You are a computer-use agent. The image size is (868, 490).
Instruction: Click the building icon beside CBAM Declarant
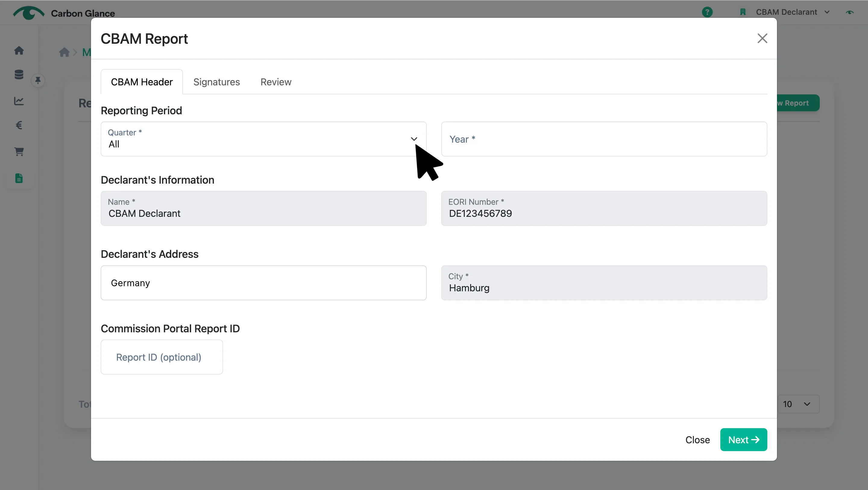[743, 12]
